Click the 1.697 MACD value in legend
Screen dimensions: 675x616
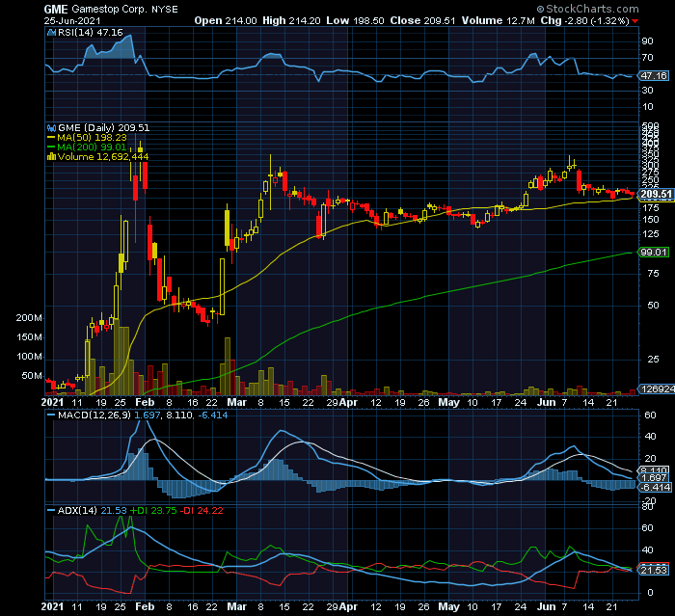148,415
